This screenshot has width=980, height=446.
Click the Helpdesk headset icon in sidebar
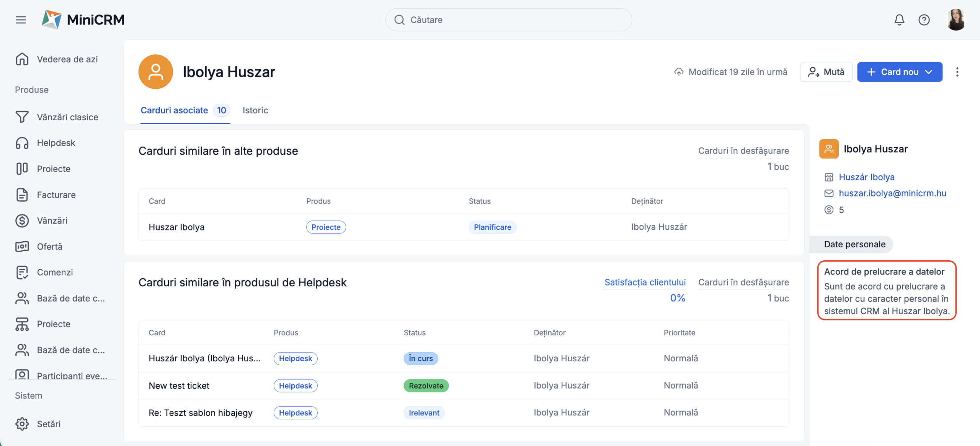pos(22,143)
